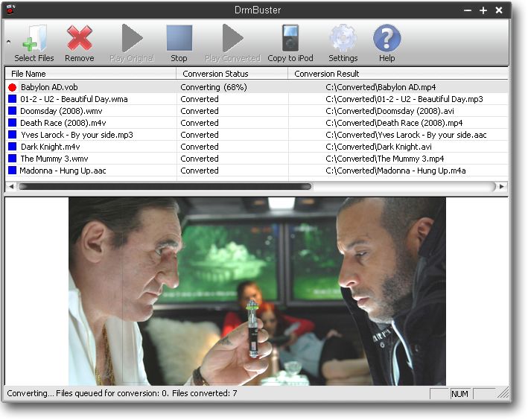Sort by File Name column header
Image resolution: width=528 pixels, height=420 pixels.
(90, 74)
